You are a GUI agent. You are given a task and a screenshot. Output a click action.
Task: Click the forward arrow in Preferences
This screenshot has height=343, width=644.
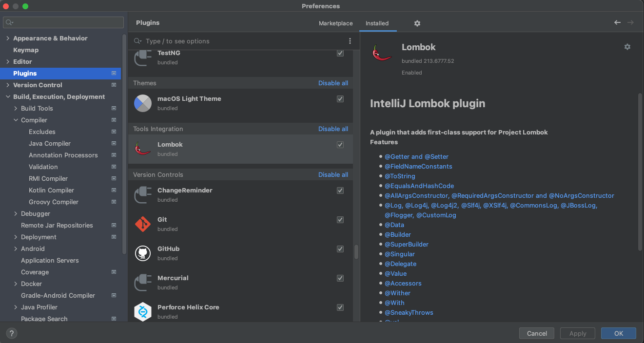[x=631, y=22]
